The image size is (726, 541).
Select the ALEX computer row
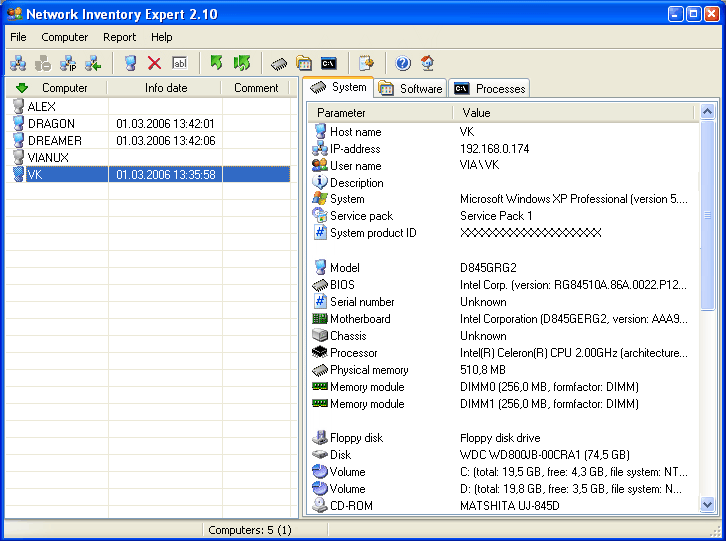coord(148,106)
